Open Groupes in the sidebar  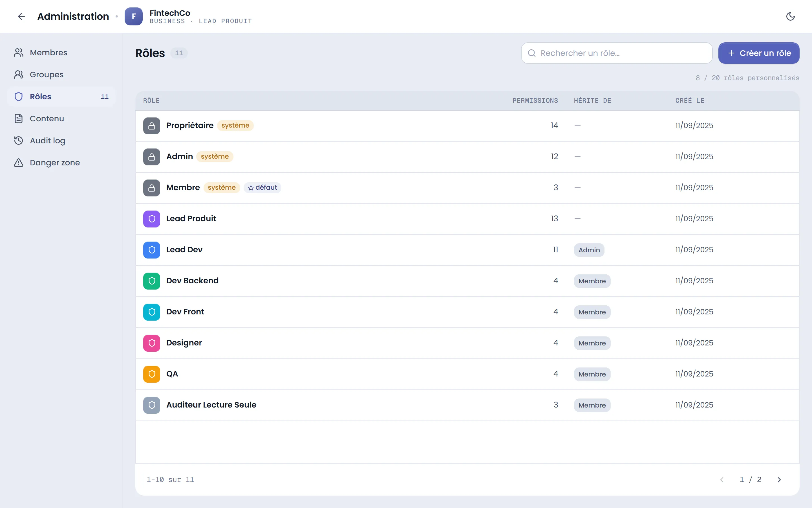click(x=61, y=75)
